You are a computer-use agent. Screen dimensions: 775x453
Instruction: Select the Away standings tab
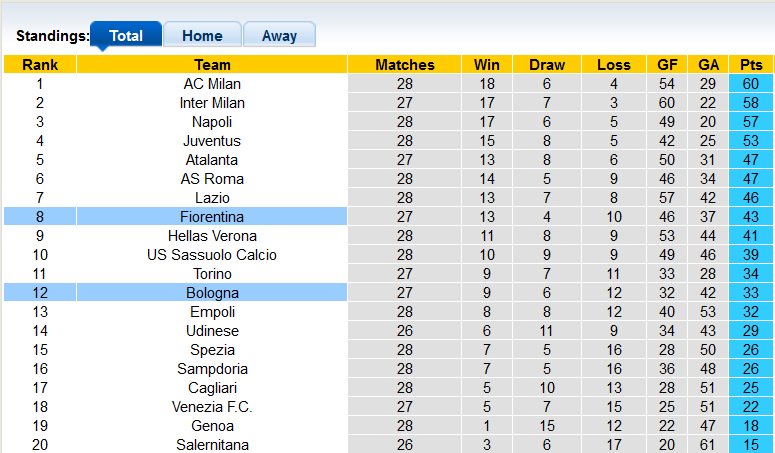coord(279,35)
